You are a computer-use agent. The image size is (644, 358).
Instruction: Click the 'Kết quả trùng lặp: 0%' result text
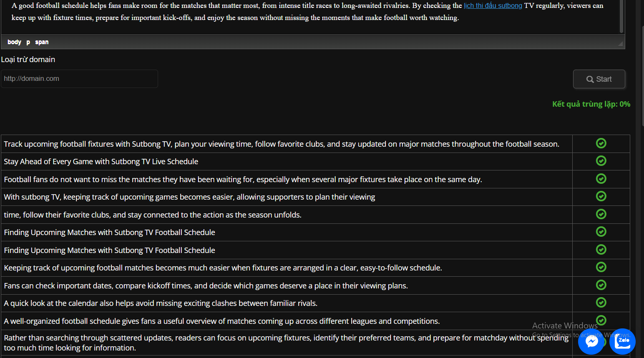pyautogui.click(x=591, y=104)
